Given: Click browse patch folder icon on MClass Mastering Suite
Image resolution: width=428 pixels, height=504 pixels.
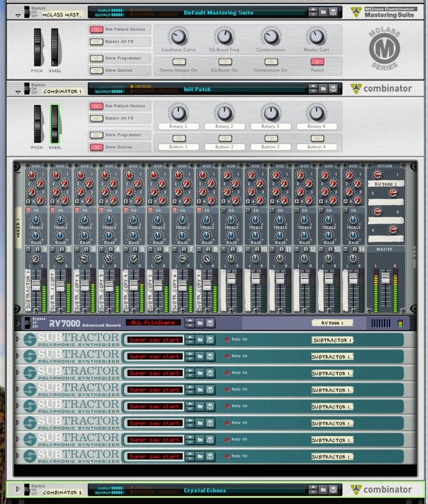Looking at the screenshot, I should [x=323, y=12].
